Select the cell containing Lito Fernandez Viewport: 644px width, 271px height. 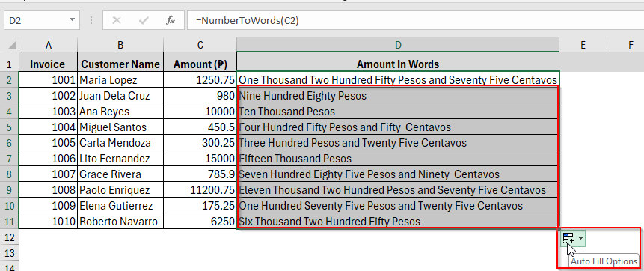(x=120, y=158)
